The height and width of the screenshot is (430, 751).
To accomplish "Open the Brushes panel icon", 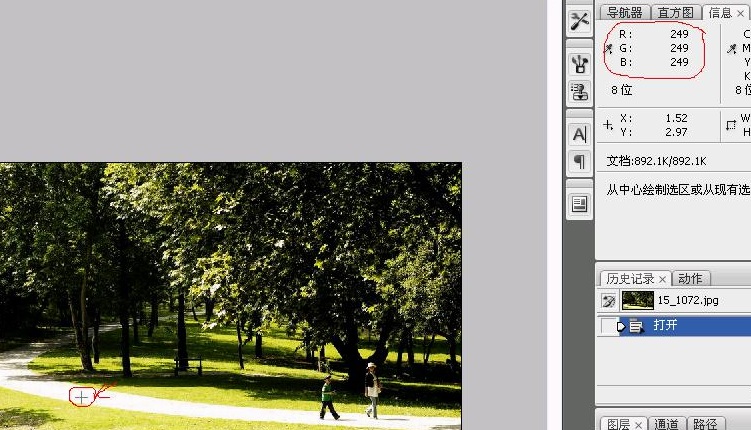I will 579,64.
